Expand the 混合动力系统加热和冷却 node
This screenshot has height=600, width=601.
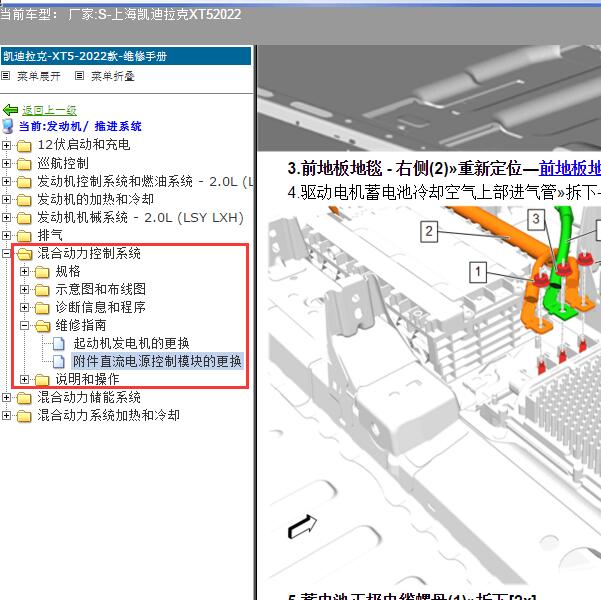[x=6, y=415]
